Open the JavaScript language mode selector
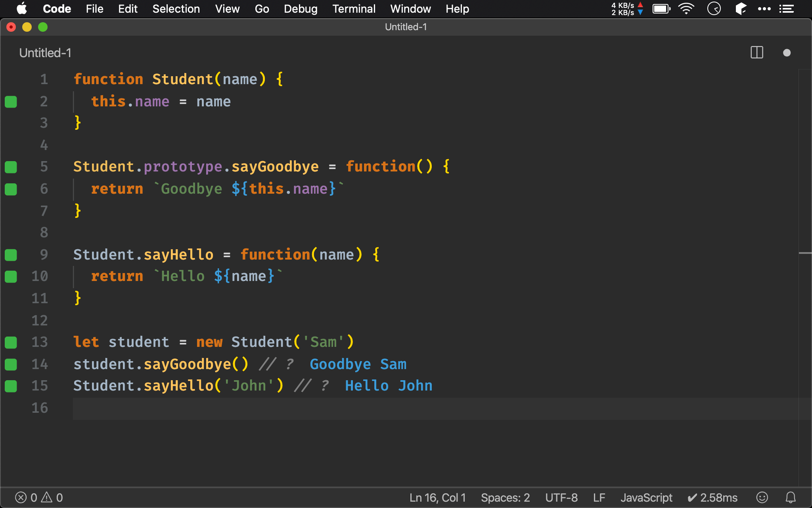The height and width of the screenshot is (508, 812). pos(646,497)
